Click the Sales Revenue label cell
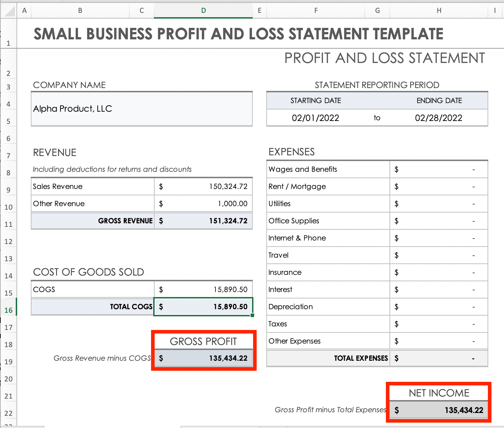The height and width of the screenshot is (428, 504). point(93,186)
